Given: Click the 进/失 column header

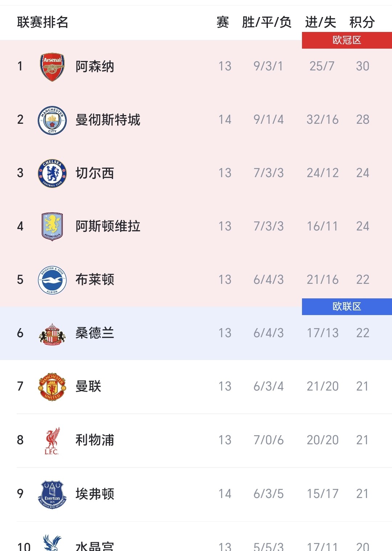Looking at the screenshot, I should 320,22.
